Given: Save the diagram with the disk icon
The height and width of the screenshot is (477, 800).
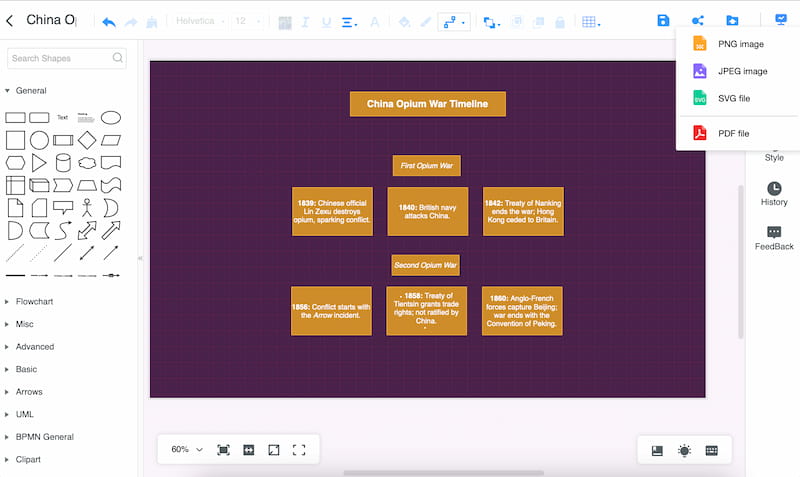Looking at the screenshot, I should pyautogui.click(x=663, y=20).
